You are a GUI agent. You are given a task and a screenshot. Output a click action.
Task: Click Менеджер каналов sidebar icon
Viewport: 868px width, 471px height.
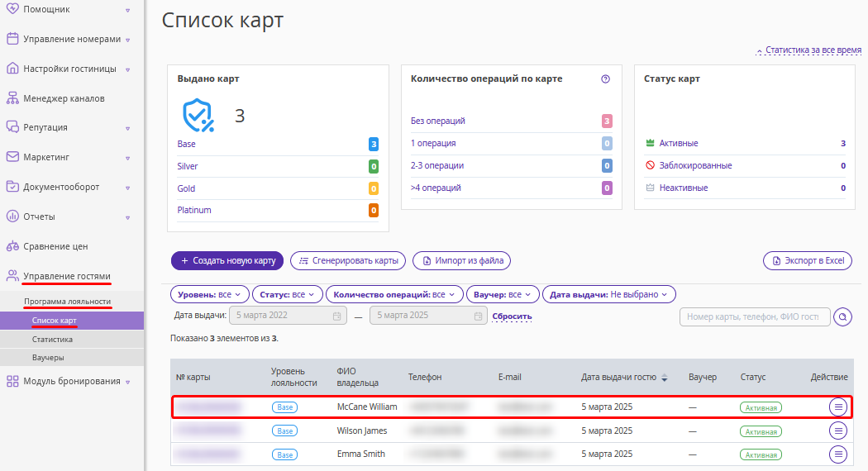[x=12, y=98]
